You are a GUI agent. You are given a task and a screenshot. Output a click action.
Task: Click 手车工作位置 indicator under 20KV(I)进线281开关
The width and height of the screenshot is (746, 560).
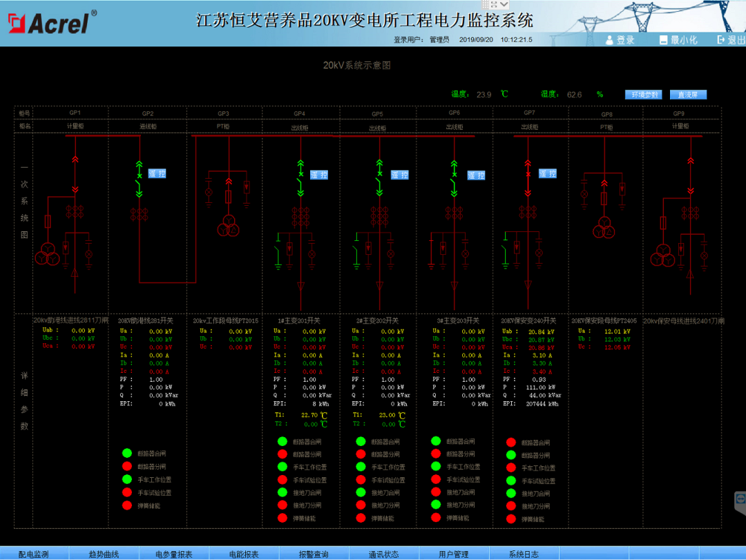pos(126,479)
